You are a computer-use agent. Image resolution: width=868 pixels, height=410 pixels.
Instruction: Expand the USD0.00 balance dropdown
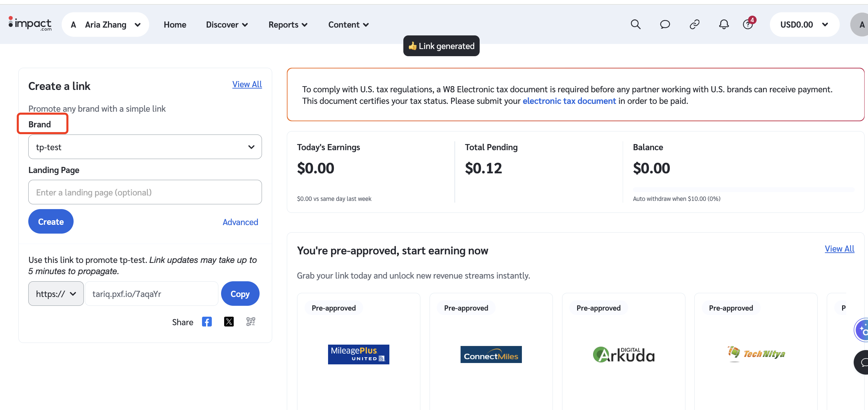(x=804, y=25)
